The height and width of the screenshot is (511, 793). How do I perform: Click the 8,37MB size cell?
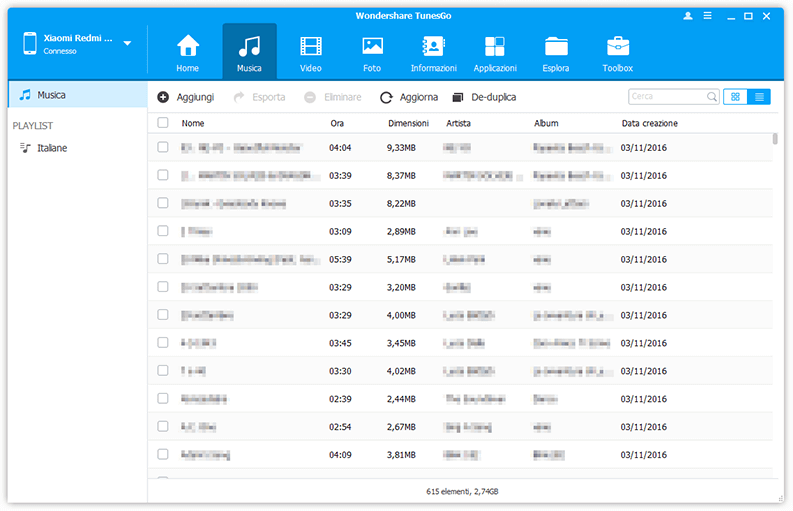point(402,176)
